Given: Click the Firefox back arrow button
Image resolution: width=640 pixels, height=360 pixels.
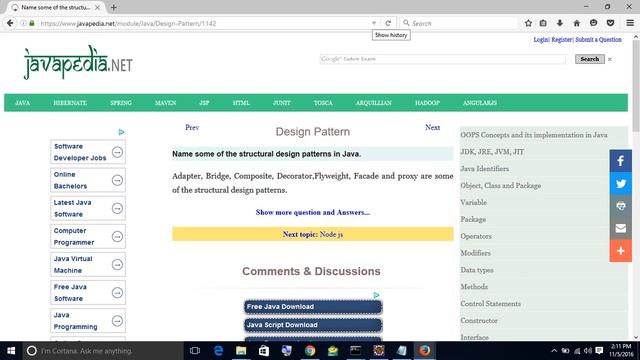Looking at the screenshot, I should click(x=10, y=23).
